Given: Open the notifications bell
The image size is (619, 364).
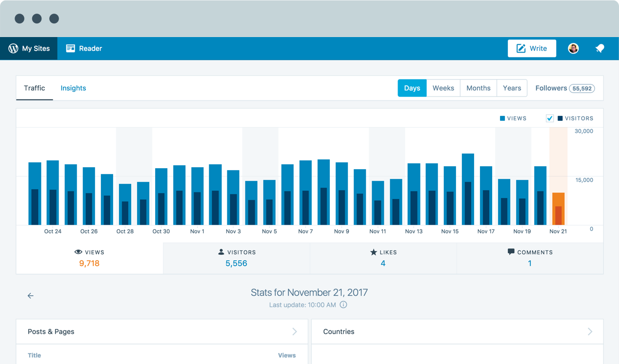Looking at the screenshot, I should coord(600,48).
